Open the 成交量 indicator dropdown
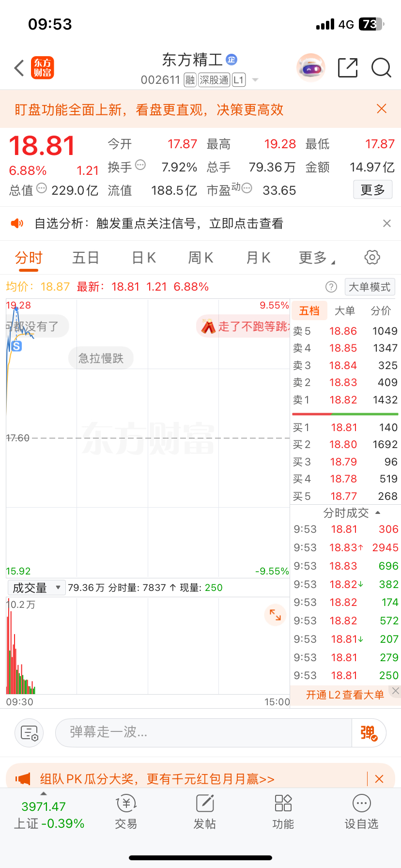The height and width of the screenshot is (868, 401). click(x=36, y=588)
